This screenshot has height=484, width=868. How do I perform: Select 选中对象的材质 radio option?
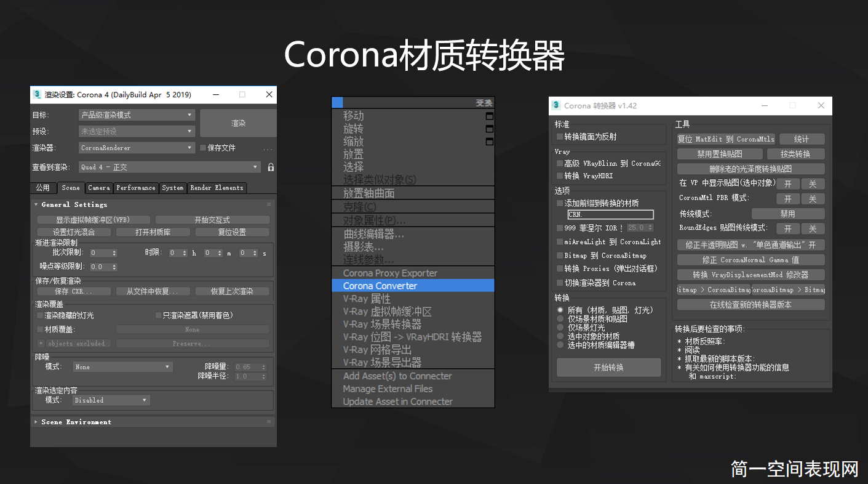560,336
